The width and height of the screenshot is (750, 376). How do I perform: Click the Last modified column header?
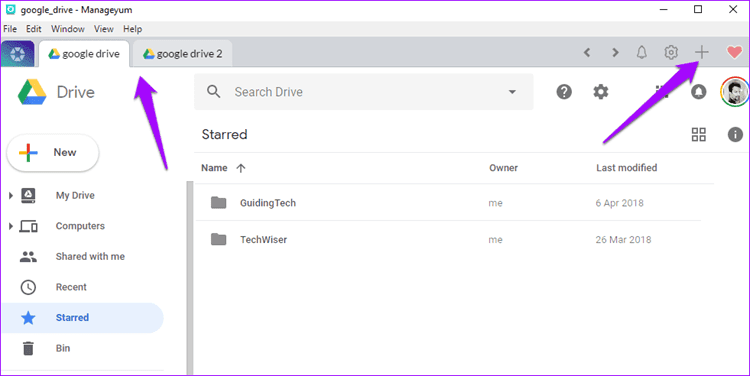[626, 168]
